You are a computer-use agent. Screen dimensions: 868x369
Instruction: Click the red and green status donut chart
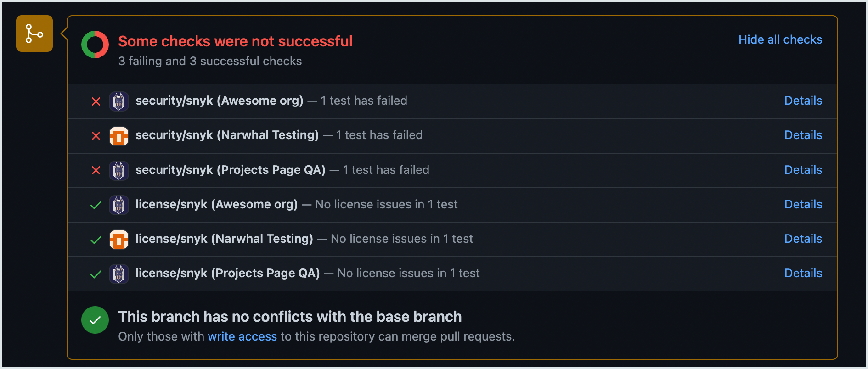(x=95, y=44)
